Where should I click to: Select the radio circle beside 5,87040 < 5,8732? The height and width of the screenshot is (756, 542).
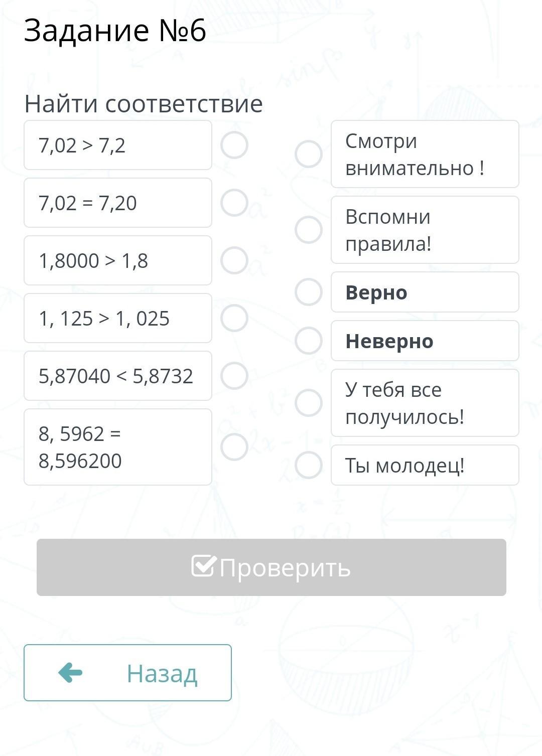coord(234,376)
